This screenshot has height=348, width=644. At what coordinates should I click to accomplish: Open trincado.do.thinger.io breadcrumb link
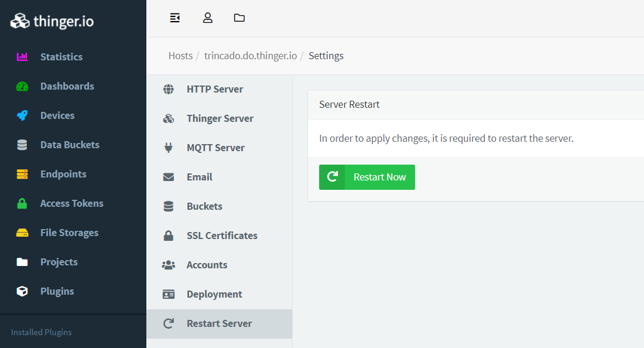point(250,56)
